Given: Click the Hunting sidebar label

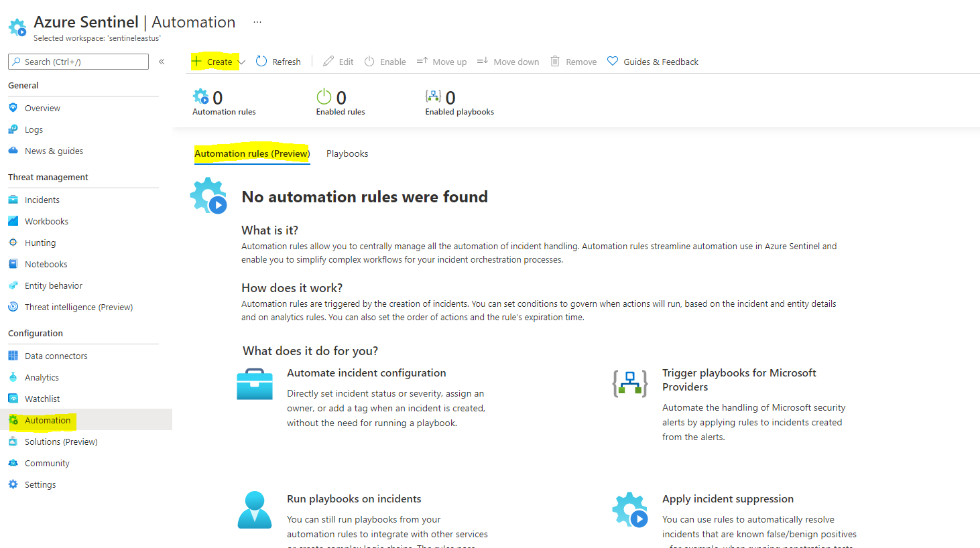Looking at the screenshot, I should pos(40,243).
